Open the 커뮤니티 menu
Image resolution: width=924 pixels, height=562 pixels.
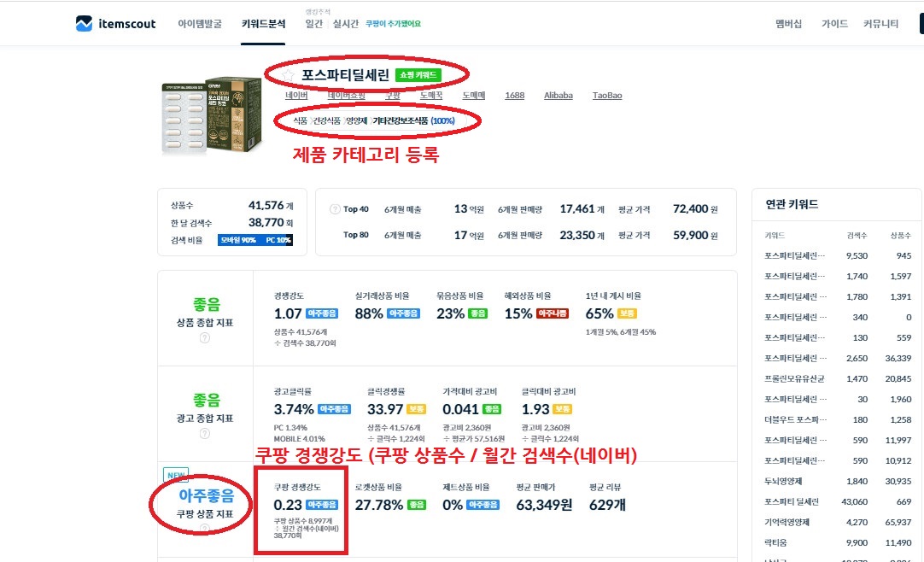click(x=881, y=24)
